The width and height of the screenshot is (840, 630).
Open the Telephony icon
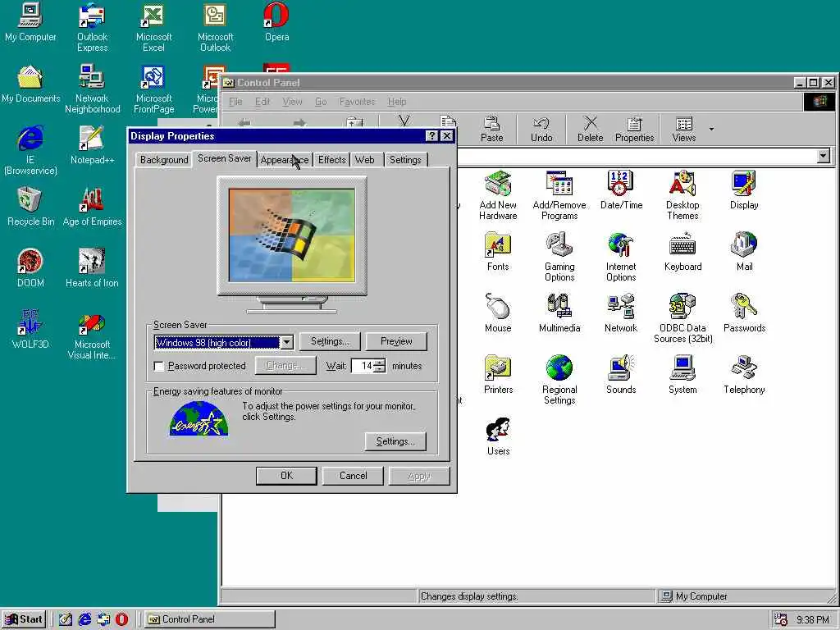tap(743, 374)
